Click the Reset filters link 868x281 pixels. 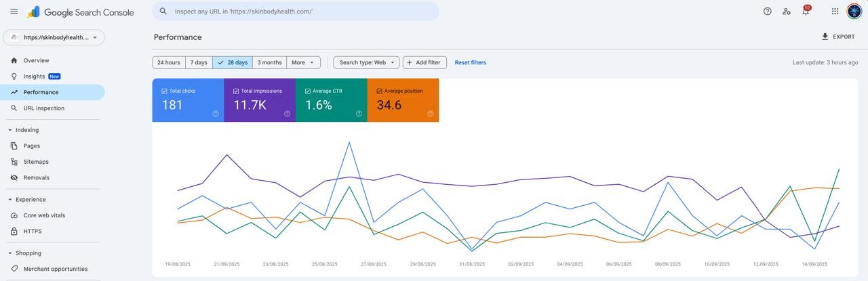click(470, 62)
